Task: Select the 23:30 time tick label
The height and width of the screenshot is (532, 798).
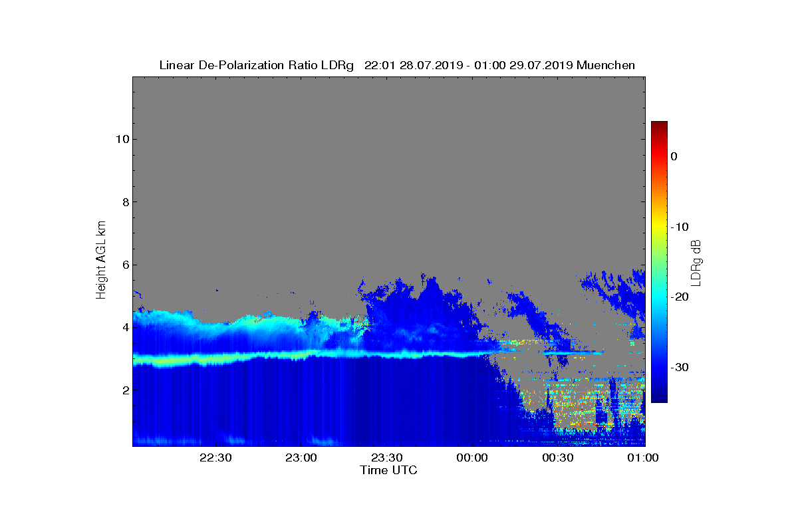Action: point(387,458)
